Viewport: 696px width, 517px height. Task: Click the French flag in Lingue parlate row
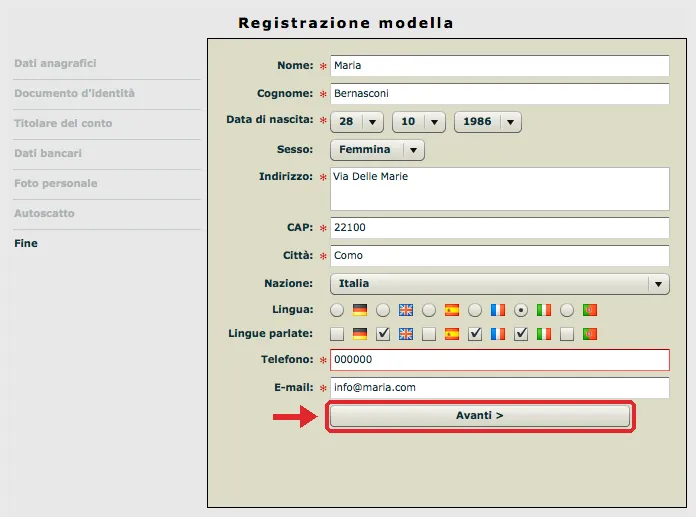pos(498,334)
